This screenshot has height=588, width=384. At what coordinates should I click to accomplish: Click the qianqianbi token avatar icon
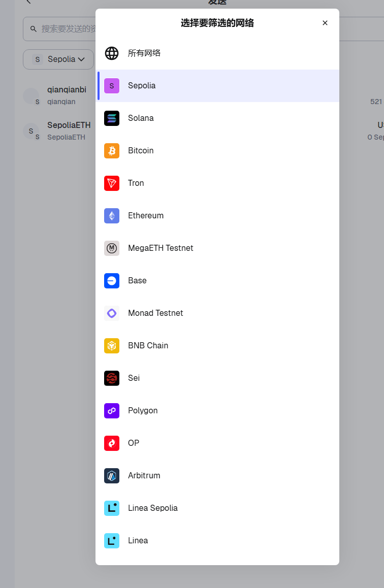coord(31,96)
